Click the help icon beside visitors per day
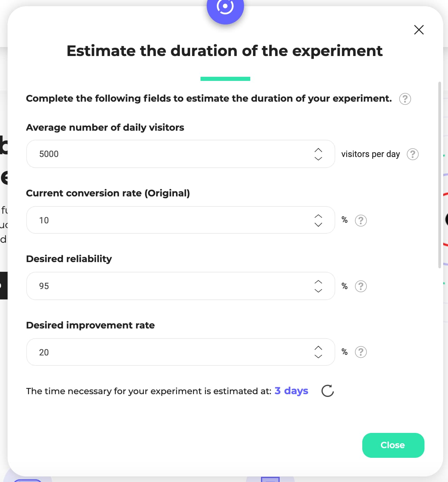The height and width of the screenshot is (482, 448). 412,154
